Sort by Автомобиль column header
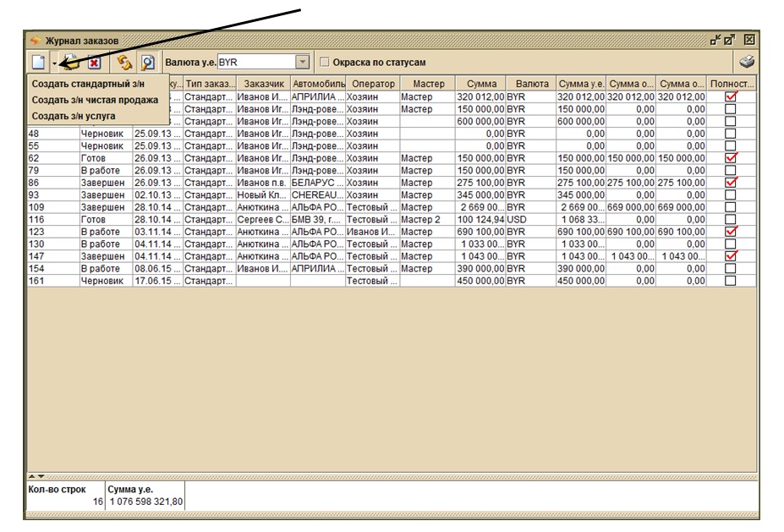This screenshot has height=532, width=784. 318,84
